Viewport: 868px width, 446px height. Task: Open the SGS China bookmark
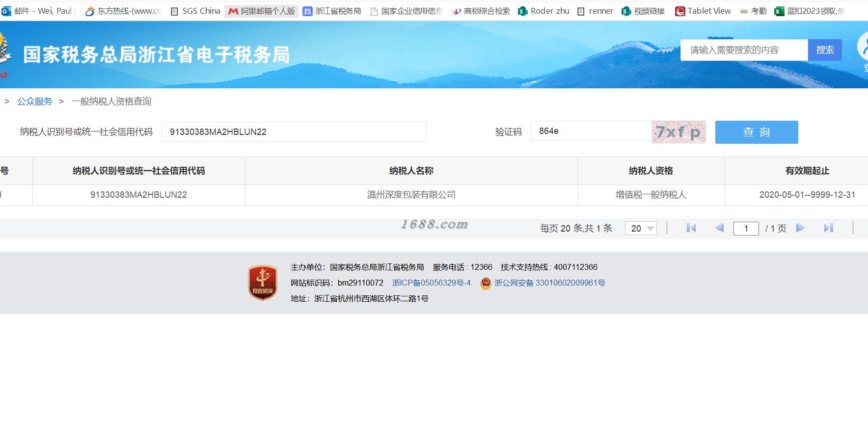pyautogui.click(x=195, y=11)
